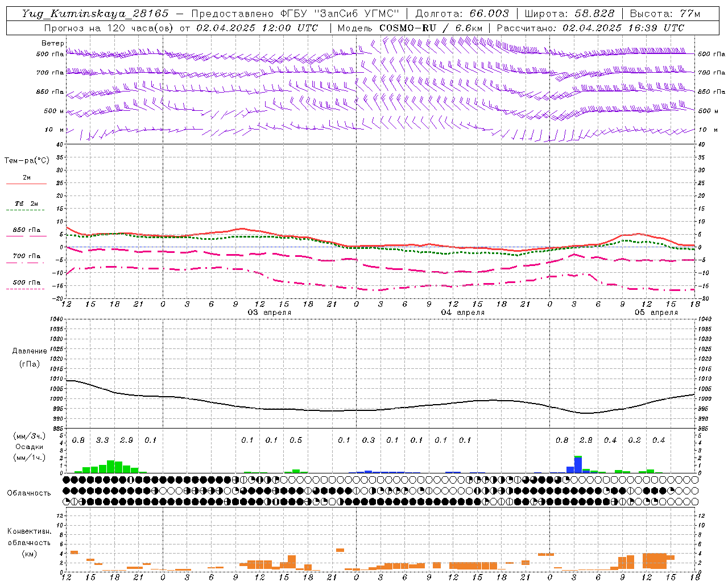Click the 05 апреля date label
The width and height of the screenshot is (728, 582).
656,313
